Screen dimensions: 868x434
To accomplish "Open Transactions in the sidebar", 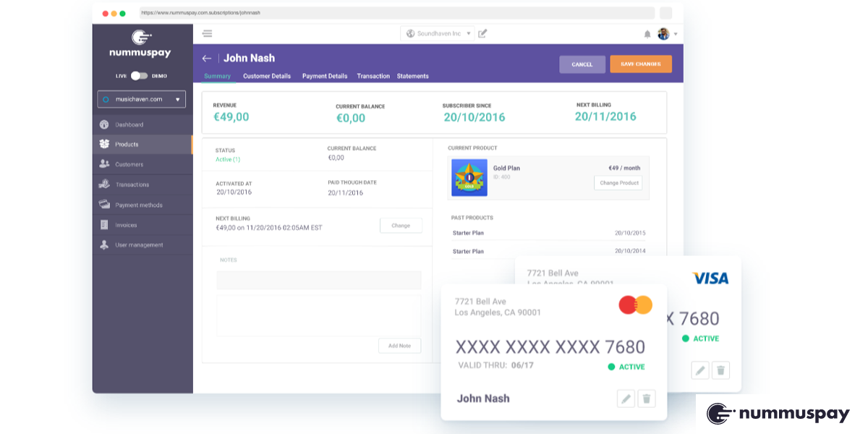I will (x=132, y=184).
